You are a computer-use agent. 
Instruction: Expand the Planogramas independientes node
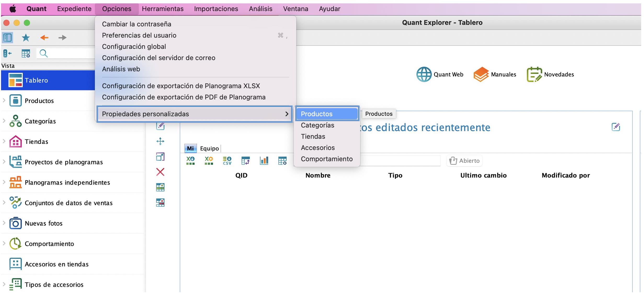(4, 182)
